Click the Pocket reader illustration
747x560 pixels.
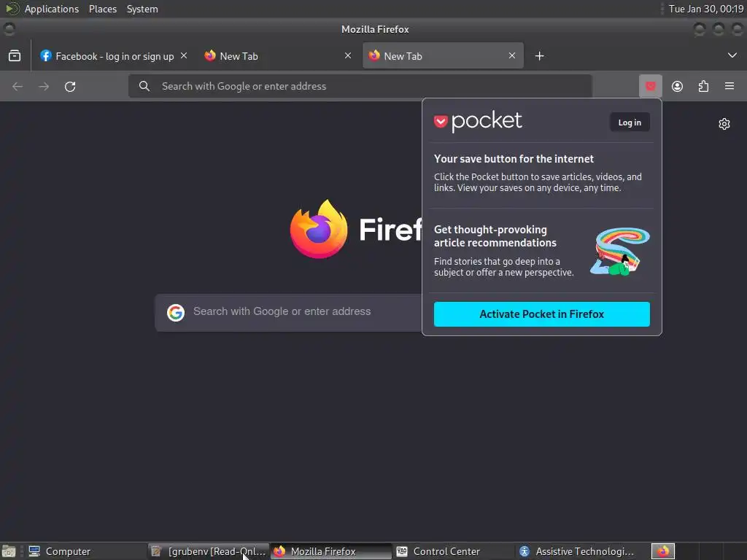coord(620,252)
